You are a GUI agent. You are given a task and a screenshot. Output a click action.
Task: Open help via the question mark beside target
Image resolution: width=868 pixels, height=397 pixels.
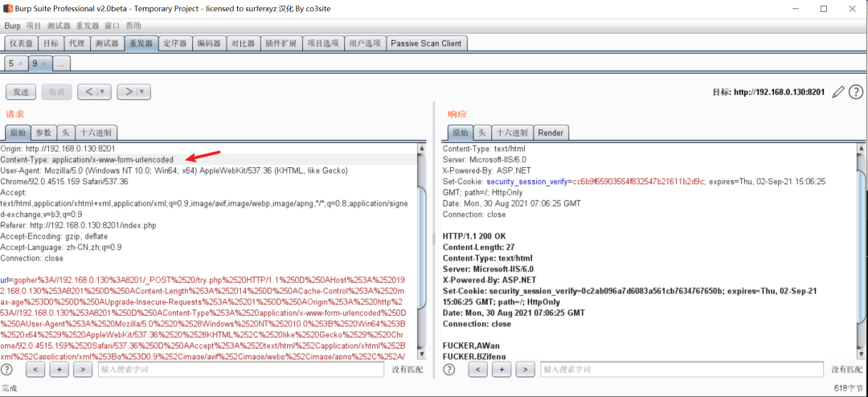855,92
